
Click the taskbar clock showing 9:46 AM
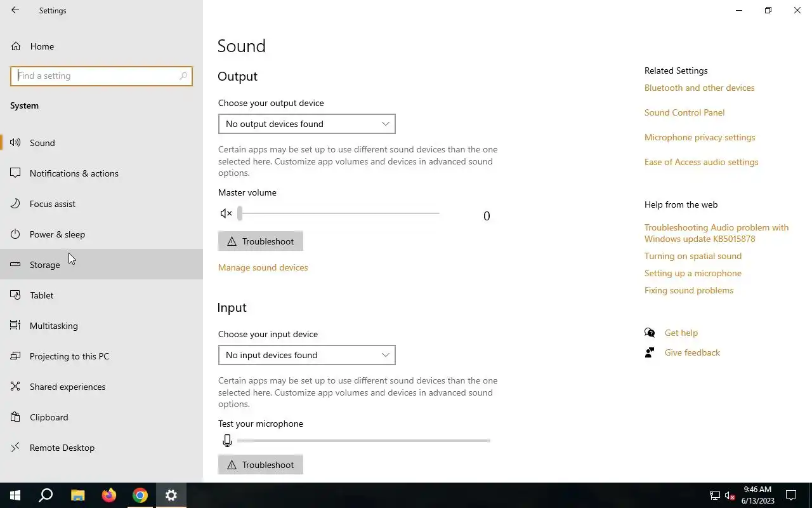757,495
